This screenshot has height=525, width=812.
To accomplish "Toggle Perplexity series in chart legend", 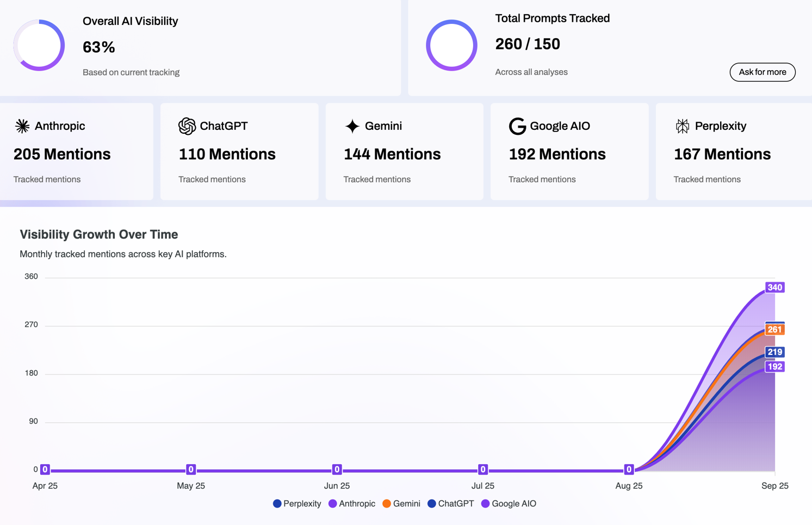I will click(x=297, y=504).
